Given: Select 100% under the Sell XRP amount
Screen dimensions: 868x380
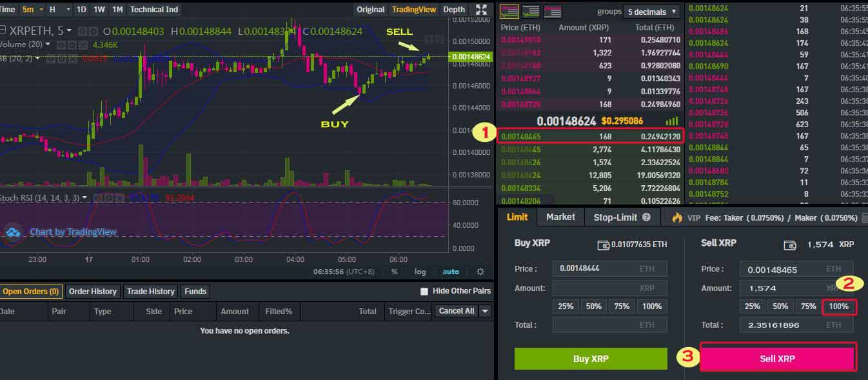Looking at the screenshot, I should pos(839,306).
